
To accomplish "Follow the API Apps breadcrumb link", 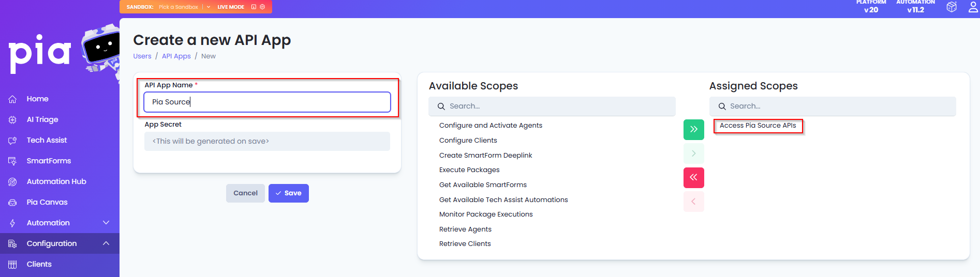I will [x=176, y=56].
